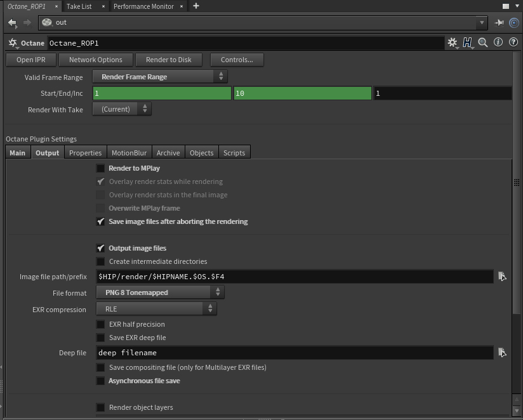Open the Performance Monitor tab
This screenshot has width=523, height=420.
pyautogui.click(x=143, y=6)
